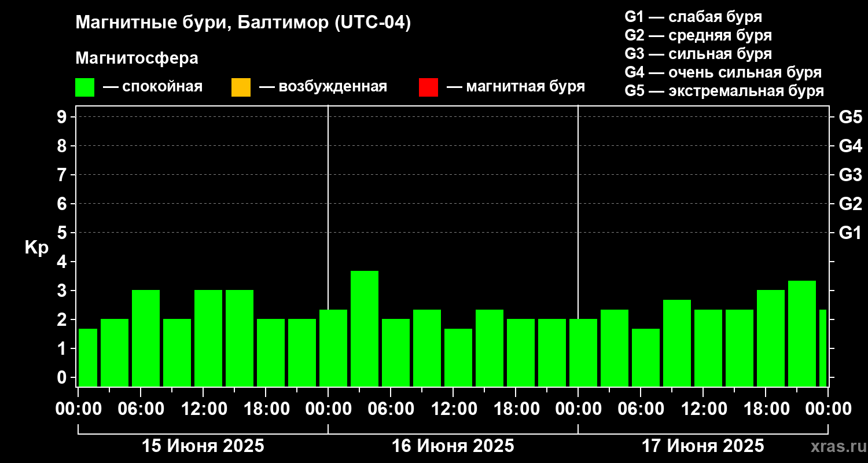Click the 00:00–03:00 bar on 16 June
The width and height of the screenshot is (868, 463).
[333, 348]
